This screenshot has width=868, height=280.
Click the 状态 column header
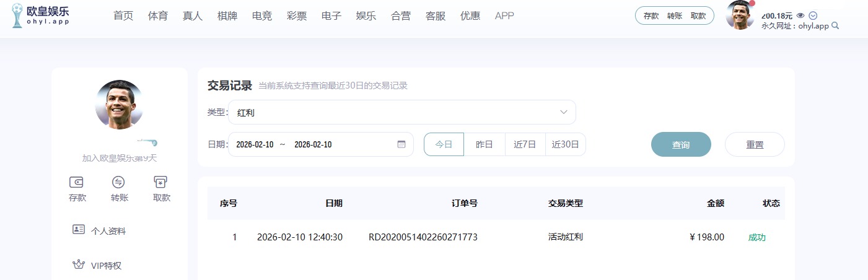[x=771, y=203]
